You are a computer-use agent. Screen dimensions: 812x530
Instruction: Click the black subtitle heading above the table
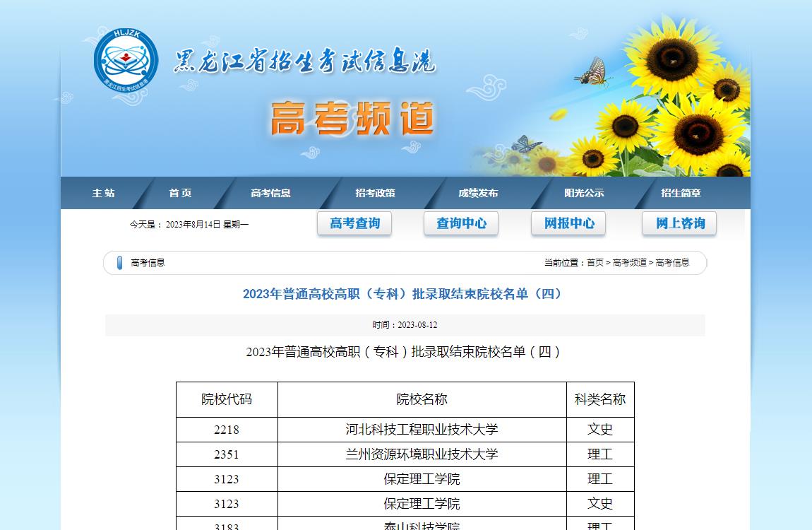403,352
